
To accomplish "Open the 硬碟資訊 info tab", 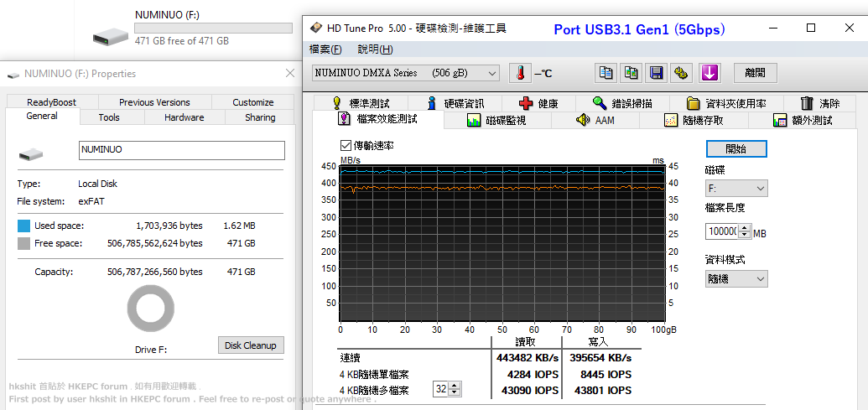I will tap(456, 103).
